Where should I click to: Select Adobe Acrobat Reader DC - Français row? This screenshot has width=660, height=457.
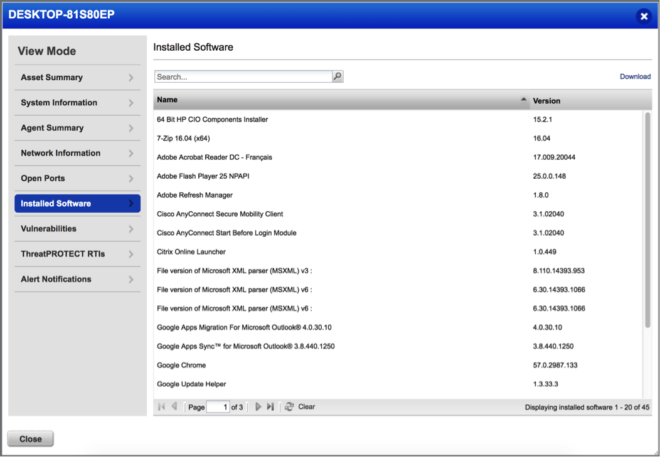tap(398, 157)
